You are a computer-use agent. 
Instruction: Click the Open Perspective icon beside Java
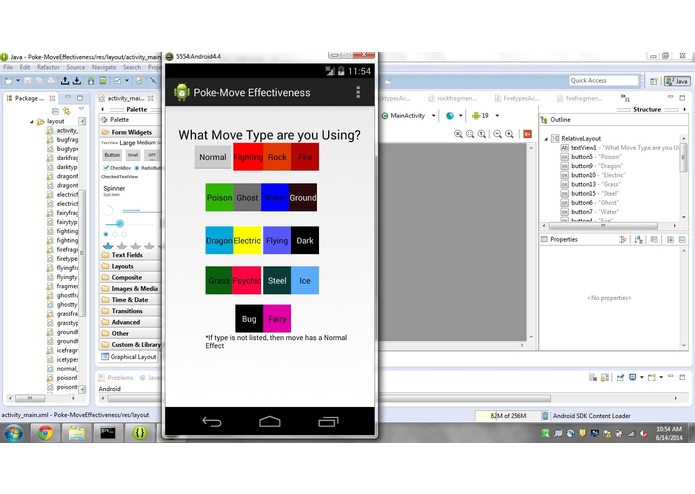[x=654, y=81]
